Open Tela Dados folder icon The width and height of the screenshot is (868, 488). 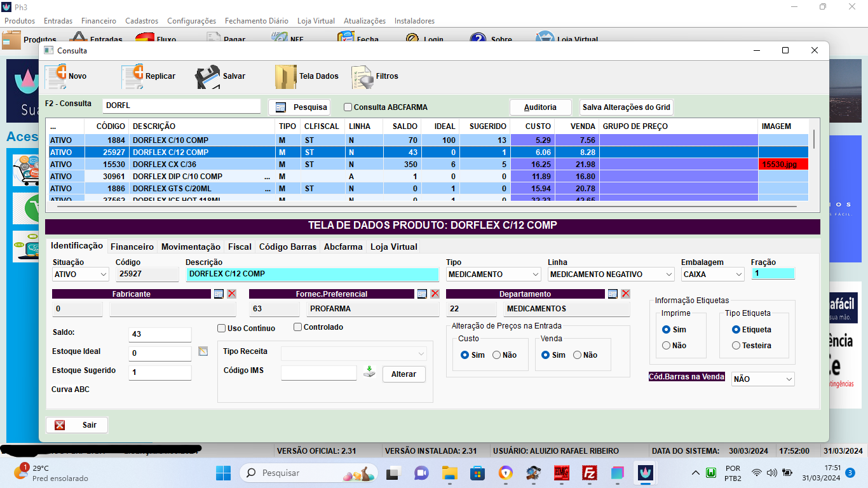(285, 76)
